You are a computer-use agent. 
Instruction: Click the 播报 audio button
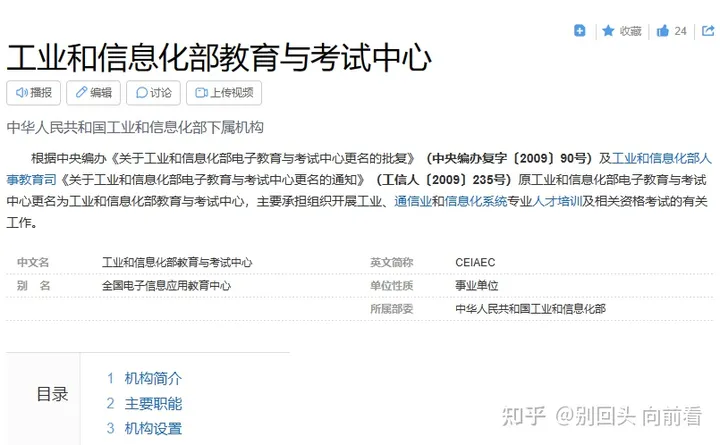click(x=34, y=93)
